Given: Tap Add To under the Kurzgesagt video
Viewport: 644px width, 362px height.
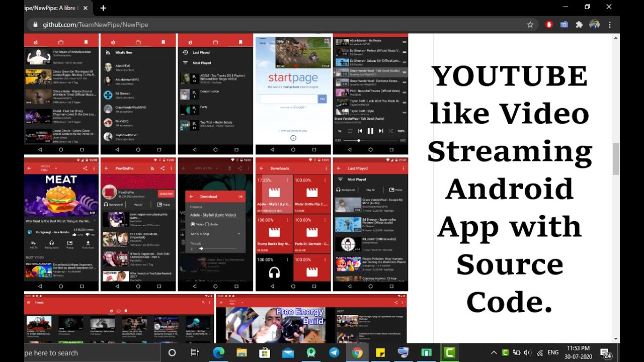Looking at the screenshot, I should (34, 244).
